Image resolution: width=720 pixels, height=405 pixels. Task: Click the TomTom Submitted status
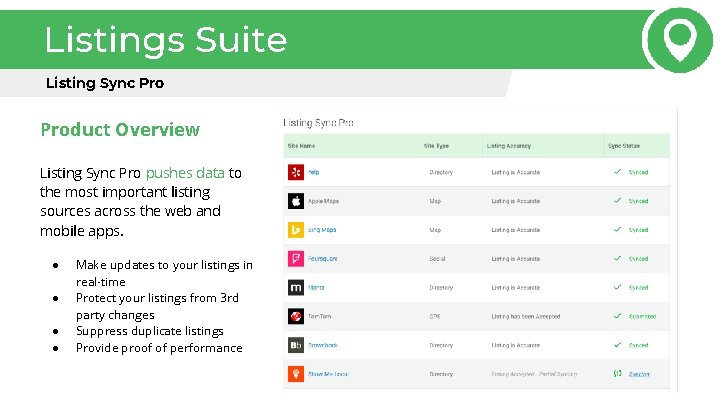[x=642, y=316]
